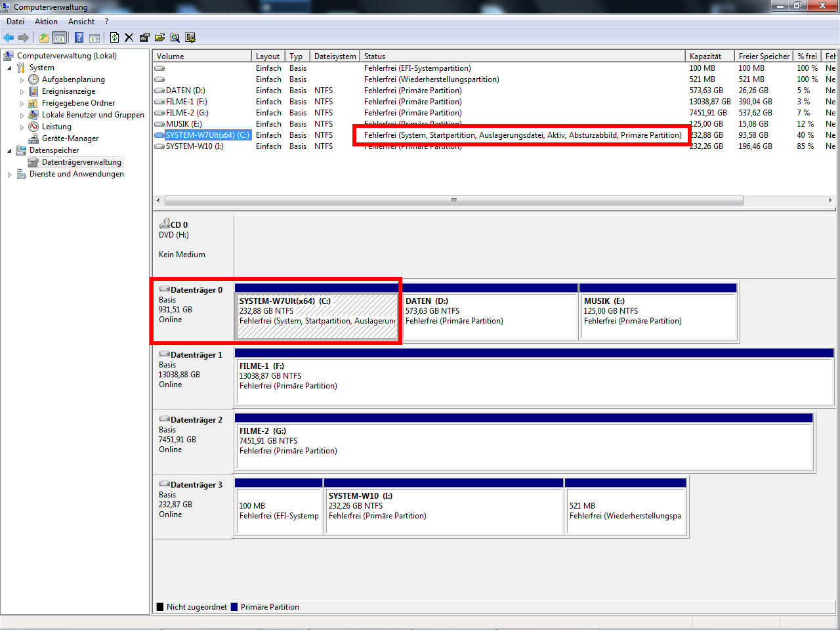Click the horizontal scrollbar of volume list

coord(453,200)
